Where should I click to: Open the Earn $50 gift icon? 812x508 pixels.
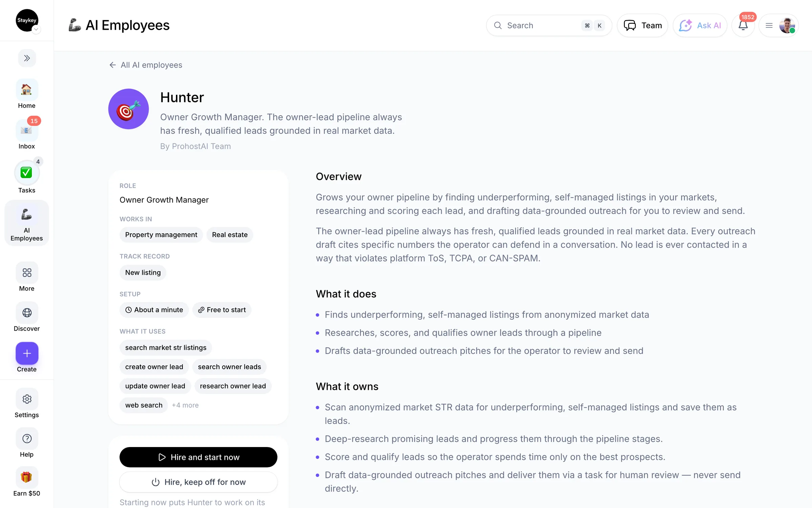coord(27,478)
